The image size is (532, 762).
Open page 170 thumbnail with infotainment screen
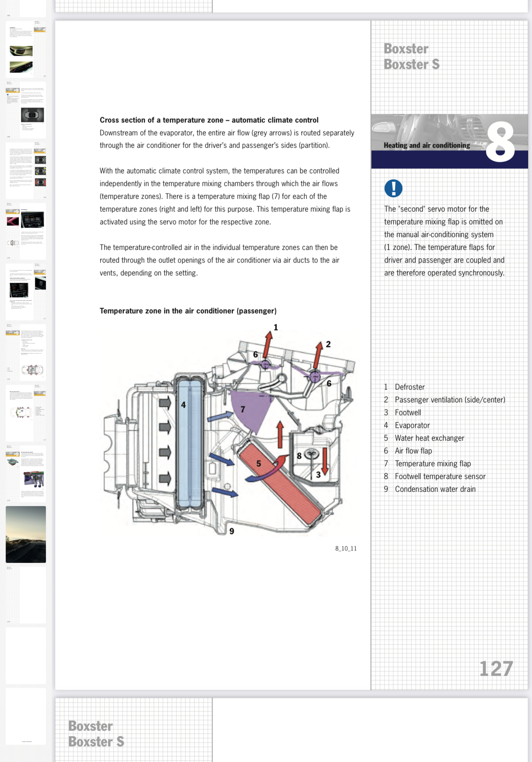[x=26, y=231]
